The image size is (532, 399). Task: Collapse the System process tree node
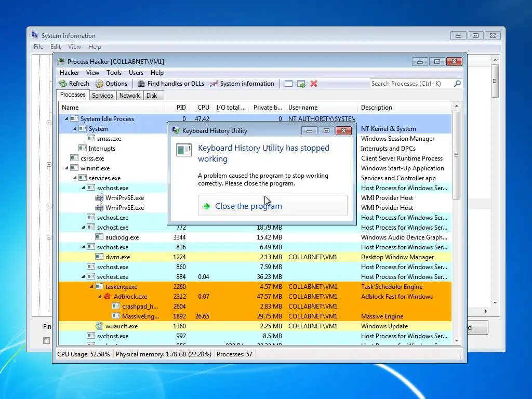pyautogui.click(x=75, y=129)
